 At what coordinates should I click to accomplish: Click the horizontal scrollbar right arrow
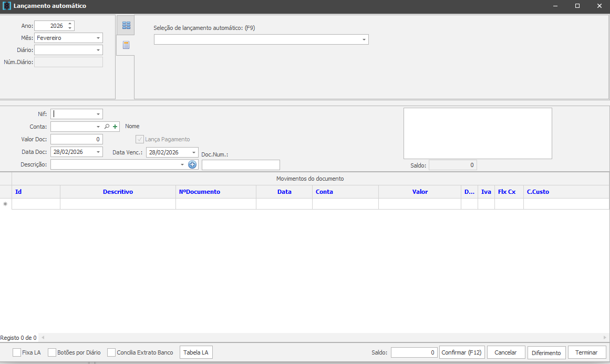pos(605,338)
